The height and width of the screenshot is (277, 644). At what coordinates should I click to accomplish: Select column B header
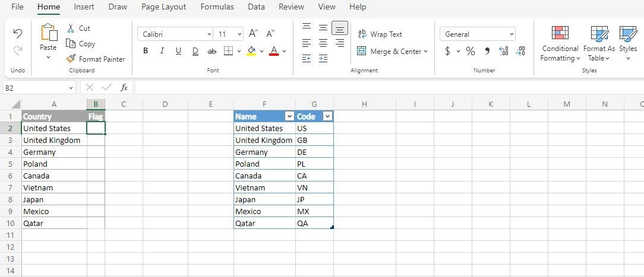tap(96, 104)
